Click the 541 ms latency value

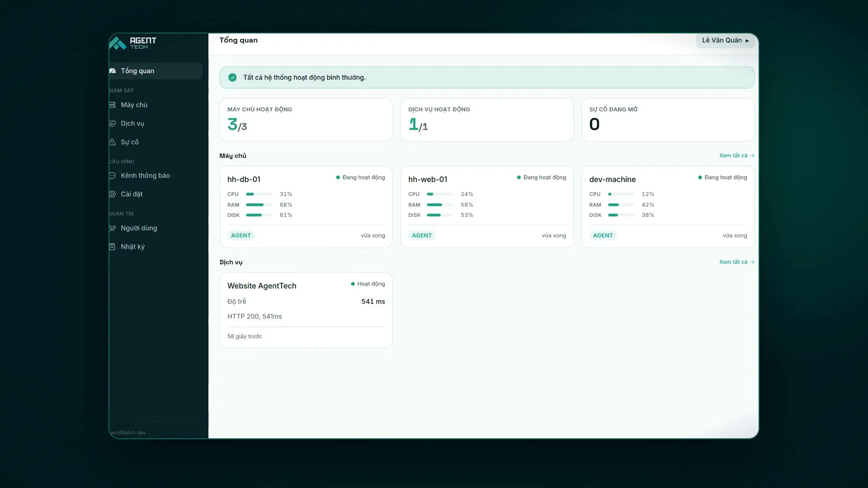point(373,302)
